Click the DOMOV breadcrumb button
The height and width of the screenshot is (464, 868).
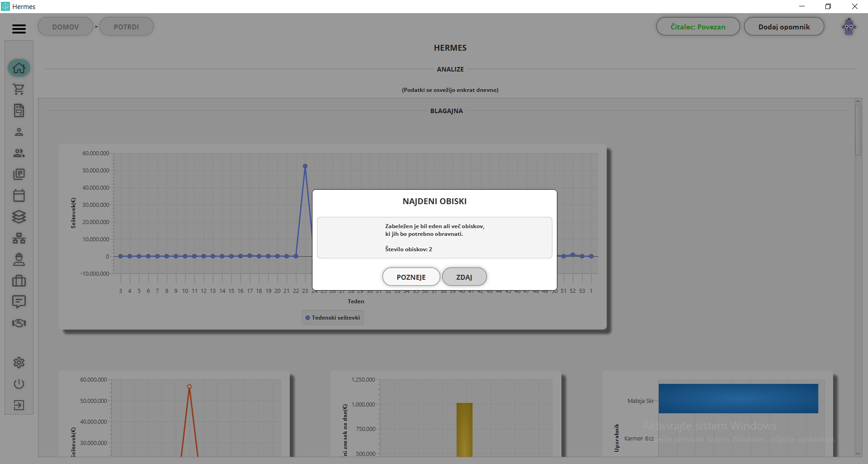(x=65, y=27)
